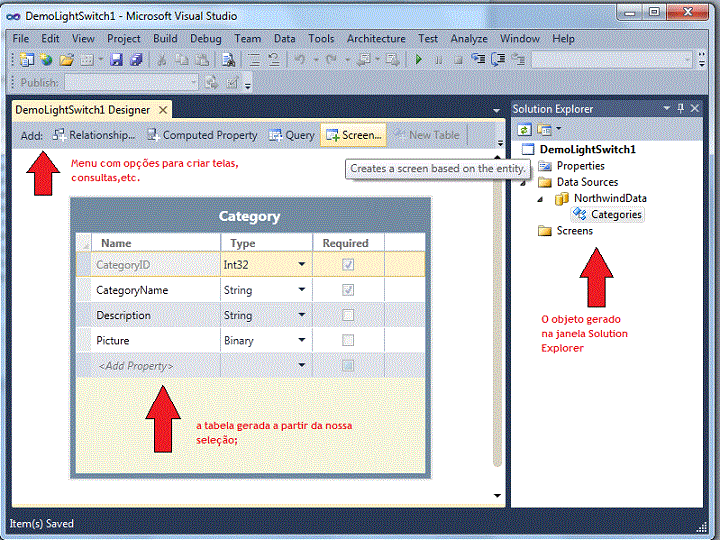
Task: Toggle Required checkbox for CategoryID
Action: [x=348, y=265]
